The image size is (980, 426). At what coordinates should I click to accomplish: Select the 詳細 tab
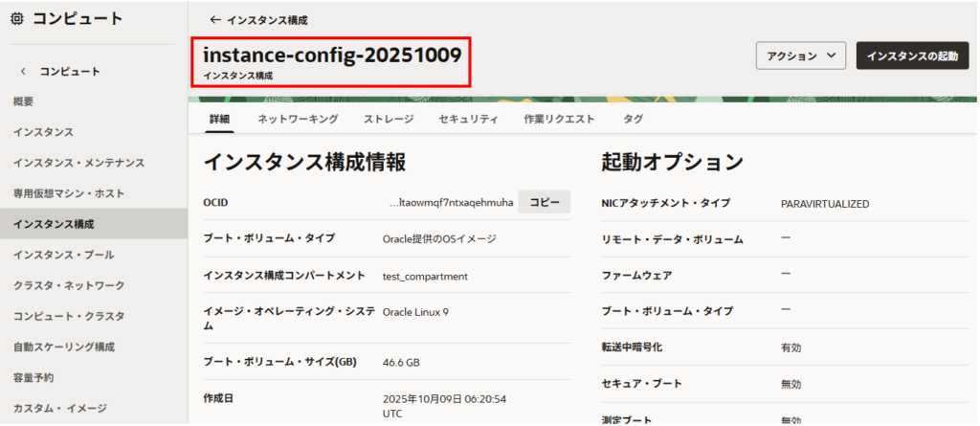tap(219, 119)
